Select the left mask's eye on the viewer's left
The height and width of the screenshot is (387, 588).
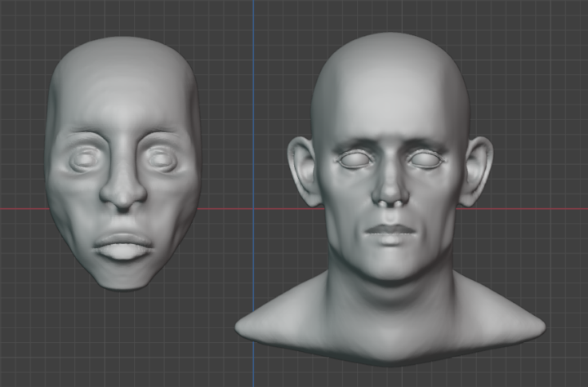(83, 159)
